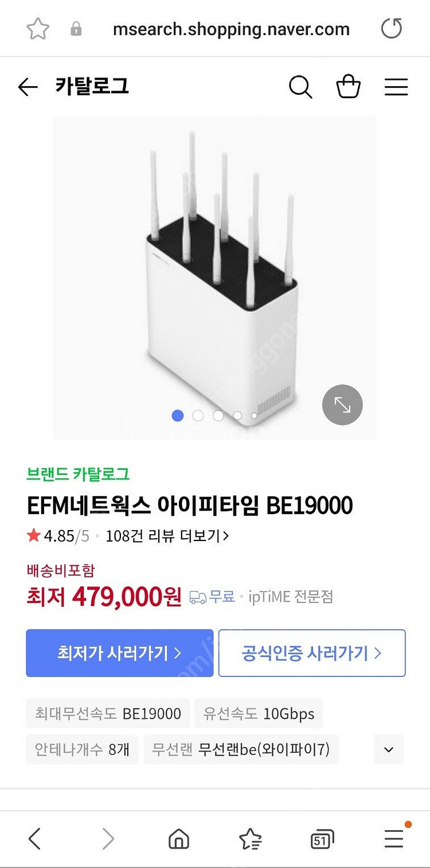Open search with the magnifier icon
430x868 pixels.
tap(300, 87)
